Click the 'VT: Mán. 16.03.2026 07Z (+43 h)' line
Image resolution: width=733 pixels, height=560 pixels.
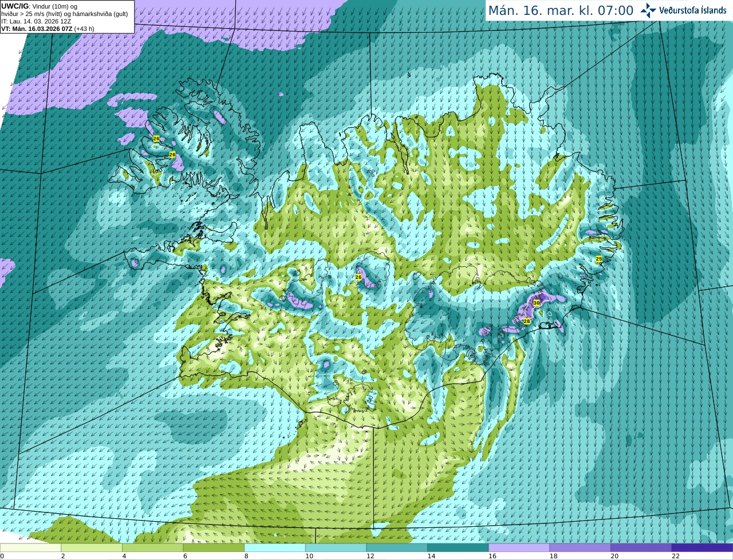coord(48,29)
